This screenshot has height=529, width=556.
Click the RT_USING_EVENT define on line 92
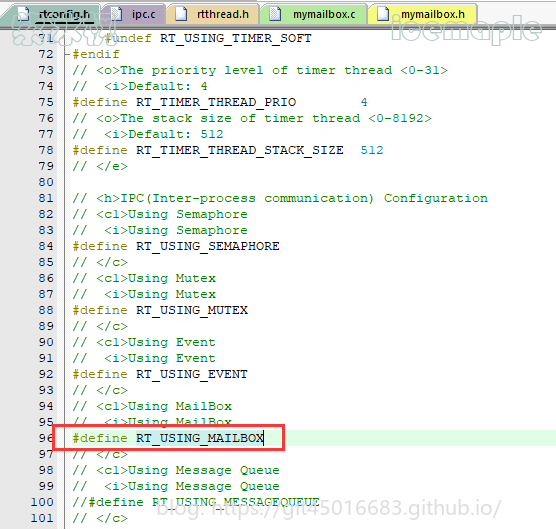pyautogui.click(x=192, y=374)
